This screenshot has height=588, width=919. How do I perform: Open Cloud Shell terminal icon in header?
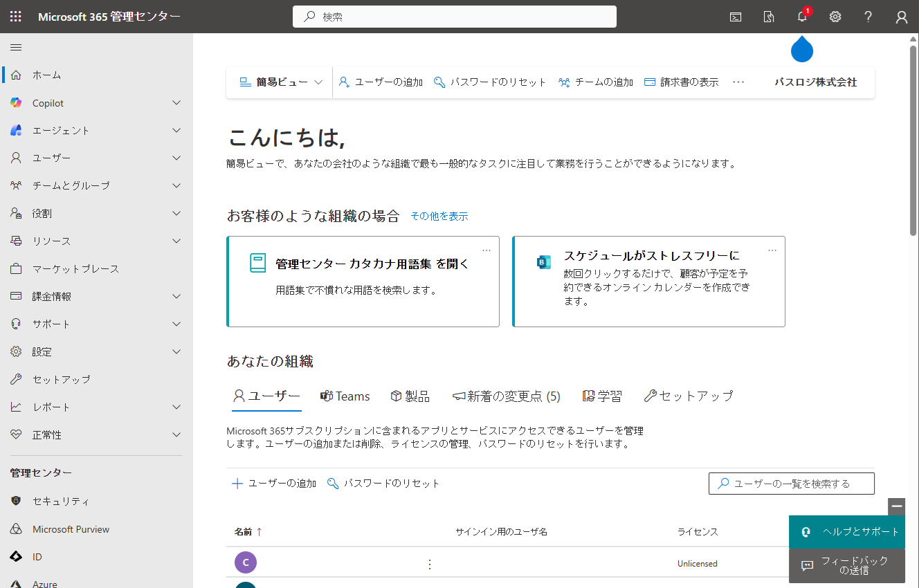tap(736, 17)
